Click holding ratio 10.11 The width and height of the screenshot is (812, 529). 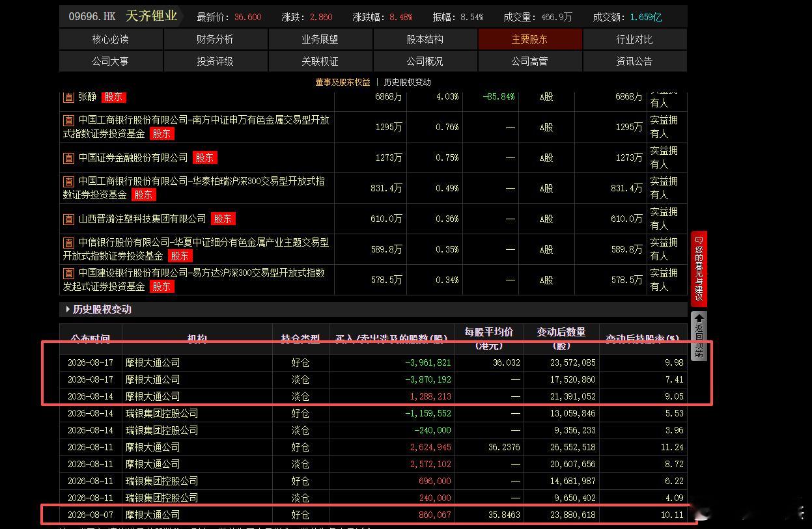coord(672,515)
